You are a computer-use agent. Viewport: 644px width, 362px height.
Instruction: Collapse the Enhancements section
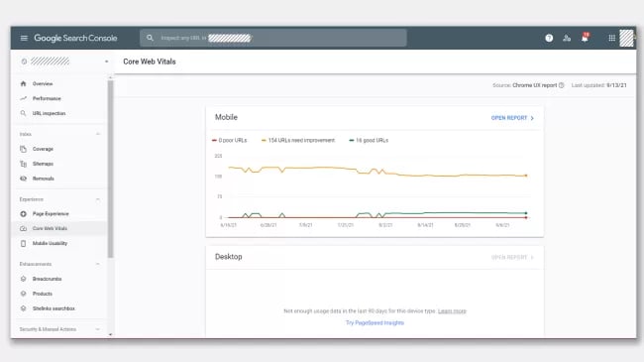[x=98, y=264]
